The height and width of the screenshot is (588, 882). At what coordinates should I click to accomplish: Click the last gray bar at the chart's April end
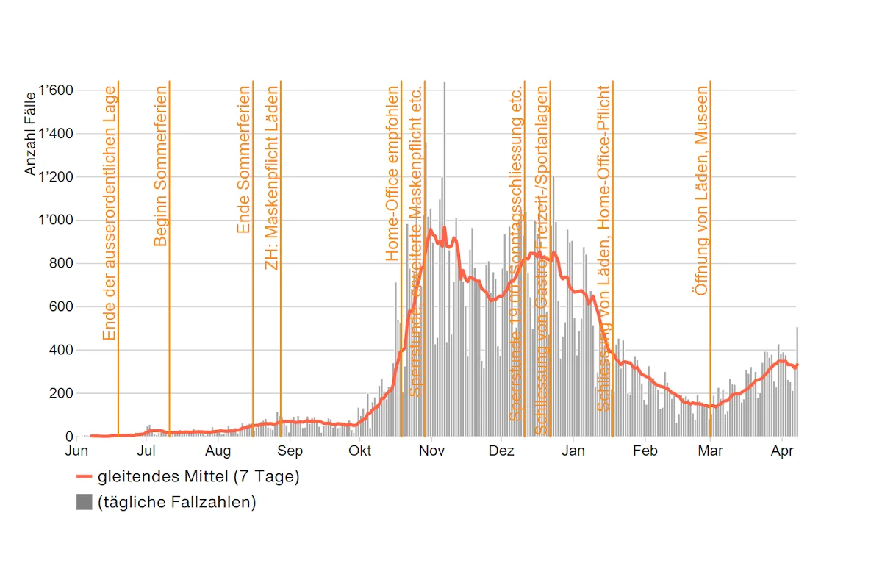pos(797,382)
